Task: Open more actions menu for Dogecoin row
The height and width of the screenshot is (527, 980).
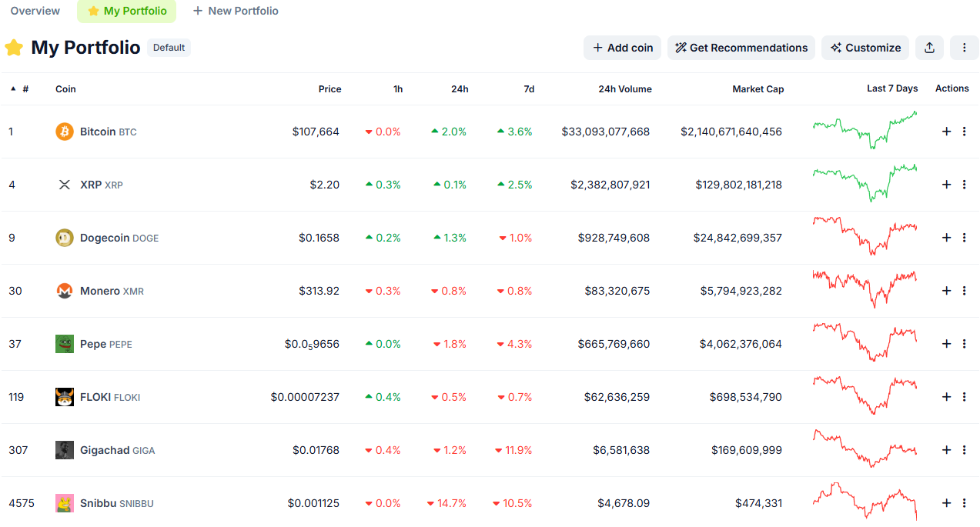Action: pos(965,238)
